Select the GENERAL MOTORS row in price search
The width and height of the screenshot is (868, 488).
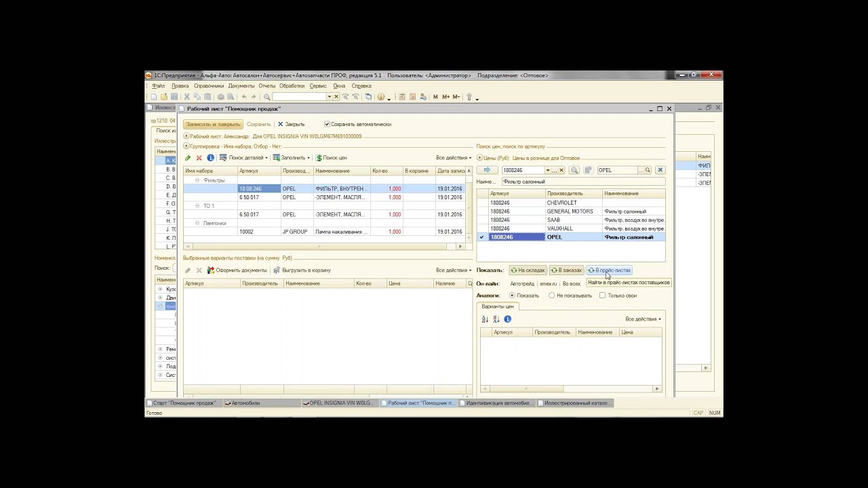coord(571,211)
